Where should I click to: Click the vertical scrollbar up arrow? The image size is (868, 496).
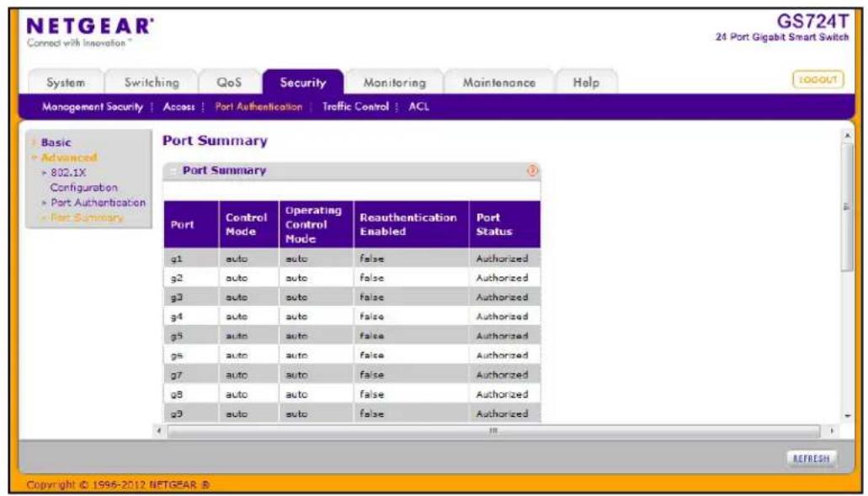(846, 136)
